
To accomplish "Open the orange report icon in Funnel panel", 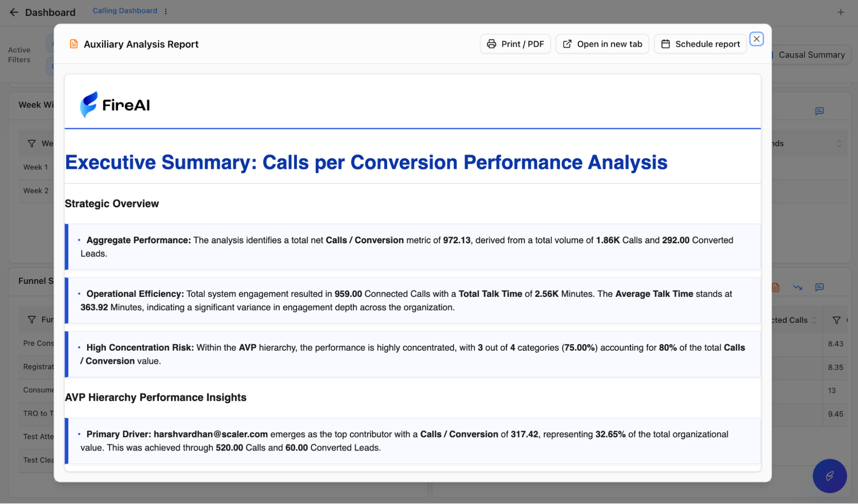I will pyautogui.click(x=776, y=287).
